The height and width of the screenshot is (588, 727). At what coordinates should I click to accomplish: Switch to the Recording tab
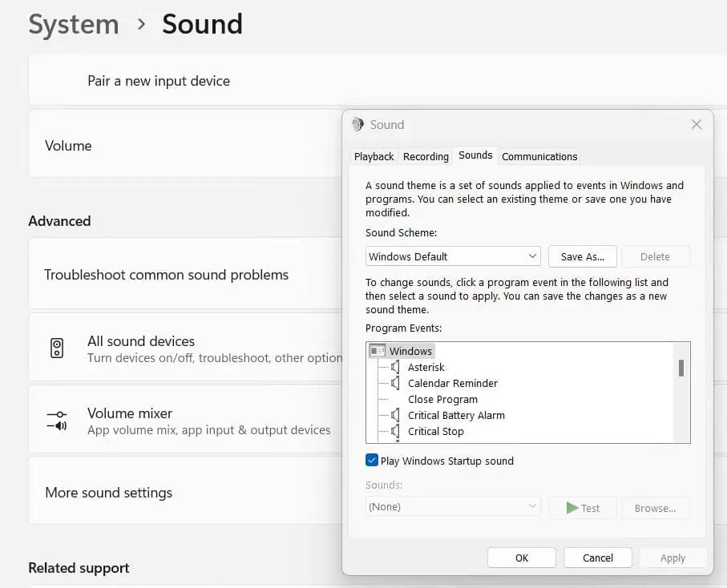click(426, 156)
